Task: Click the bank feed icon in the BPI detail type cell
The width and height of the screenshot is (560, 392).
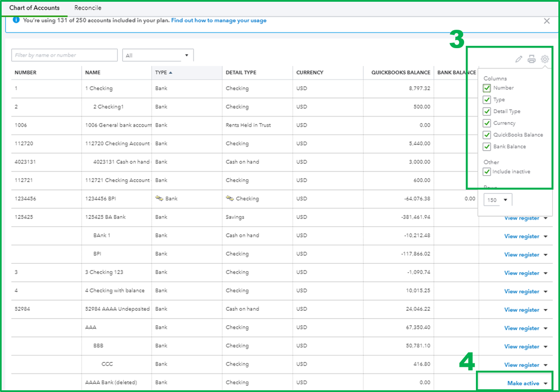Action: point(230,198)
